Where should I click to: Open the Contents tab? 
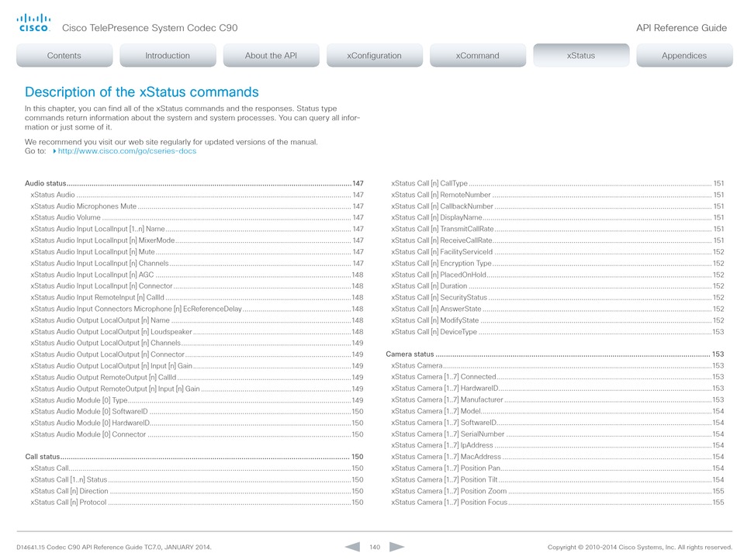(64, 55)
